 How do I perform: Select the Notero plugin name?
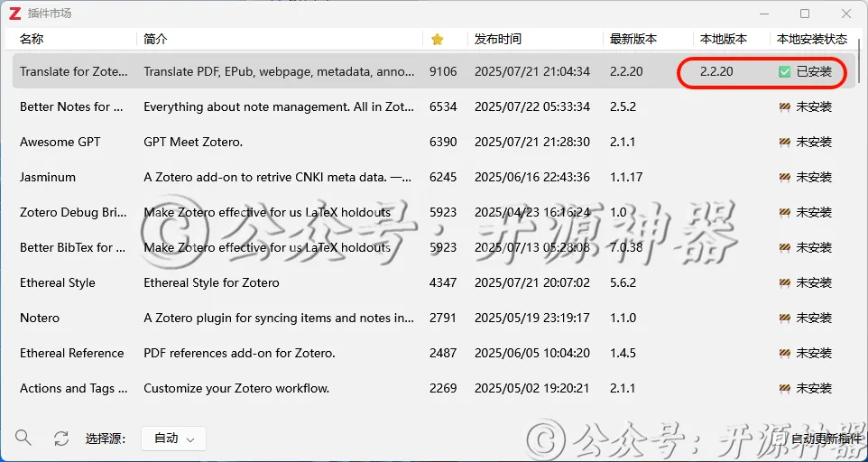click(40, 319)
